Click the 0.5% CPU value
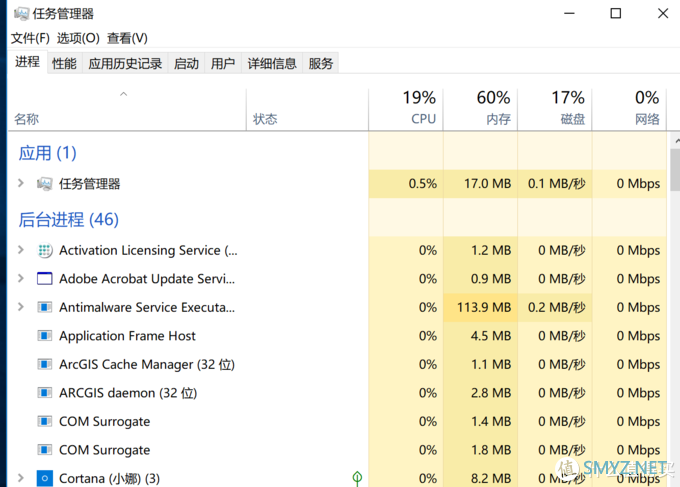The width and height of the screenshot is (680, 487). [422, 184]
